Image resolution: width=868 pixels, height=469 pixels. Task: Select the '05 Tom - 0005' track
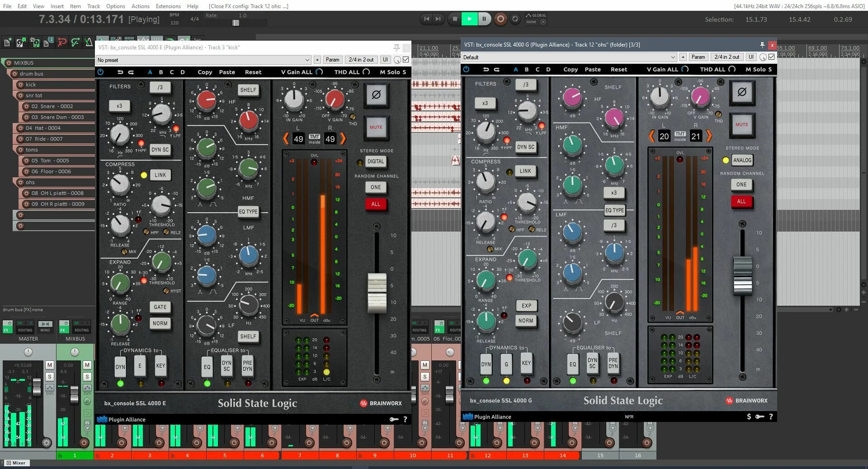(x=57, y=161)
